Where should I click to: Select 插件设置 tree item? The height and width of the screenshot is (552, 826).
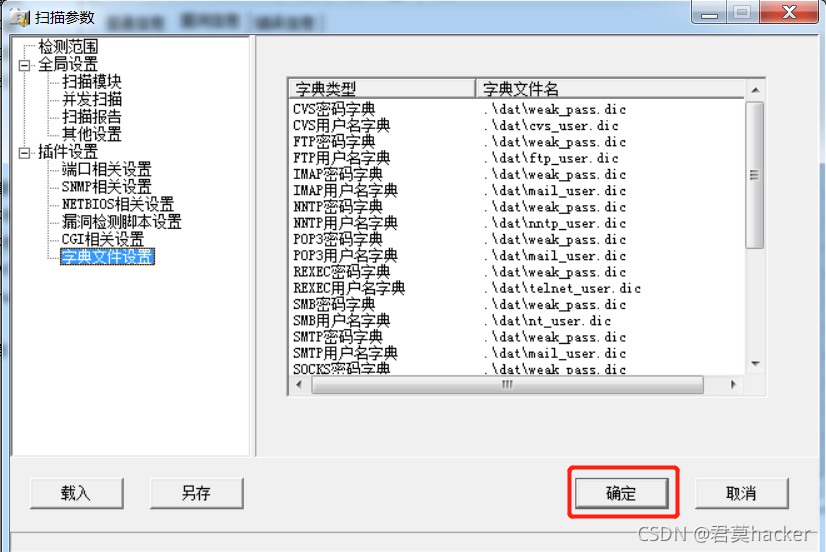pyautogui.click(x=68, y=152)
